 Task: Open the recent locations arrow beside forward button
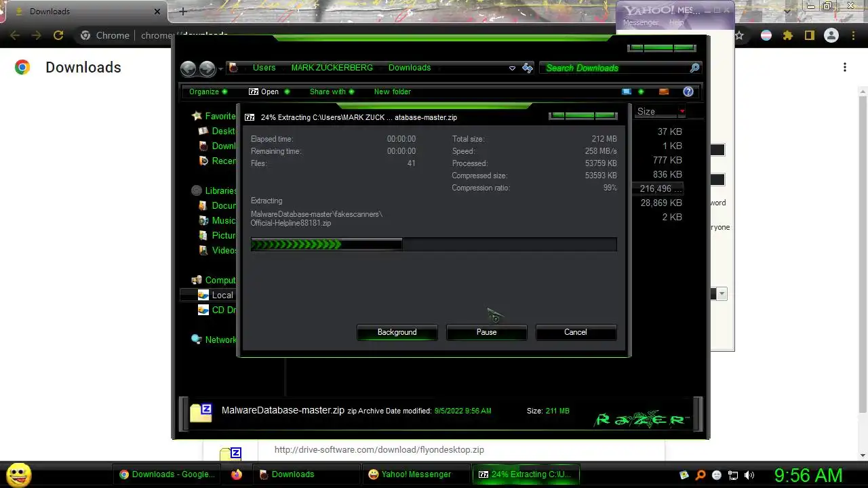220,69
